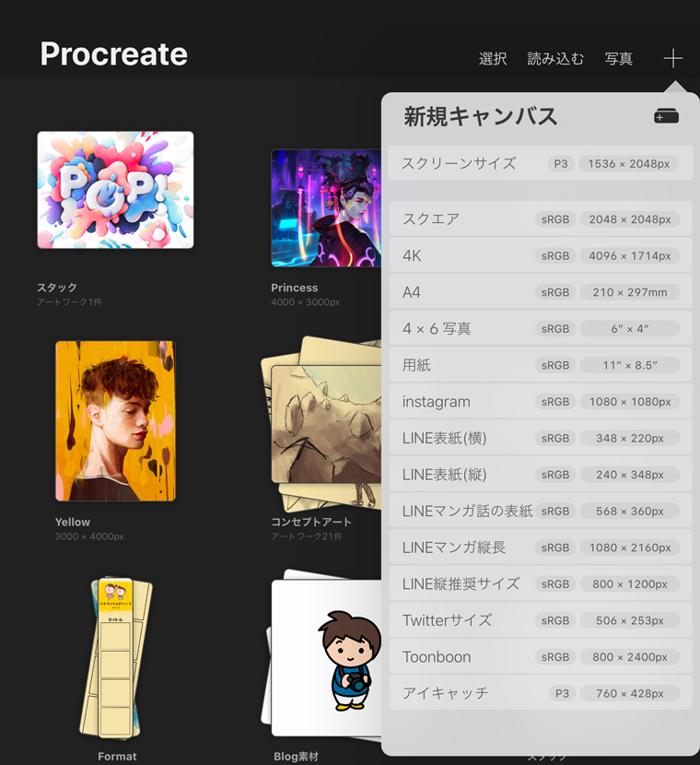
Task: Open the POP stack thumbnail
Action: 115,190
